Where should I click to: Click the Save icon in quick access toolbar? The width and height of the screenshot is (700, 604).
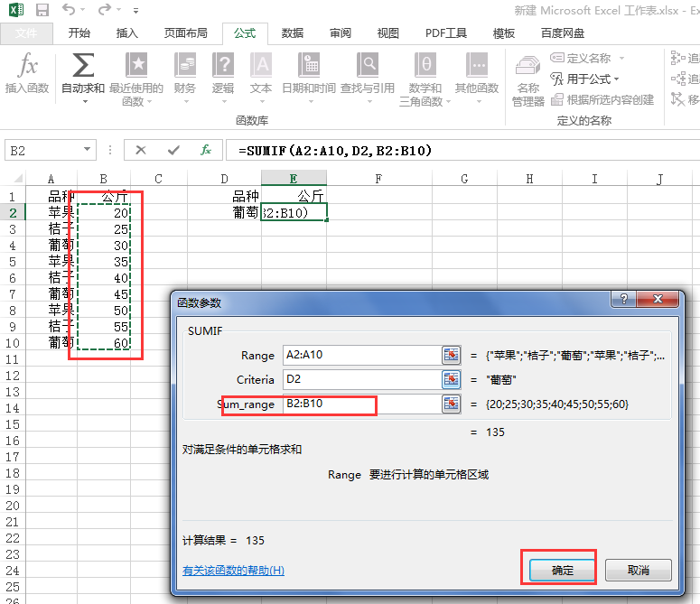(42, 10)
